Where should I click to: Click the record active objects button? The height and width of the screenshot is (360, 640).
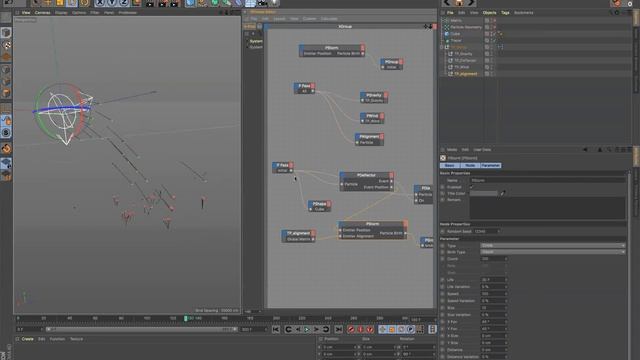pyautogui.click(x=351, y=329)
